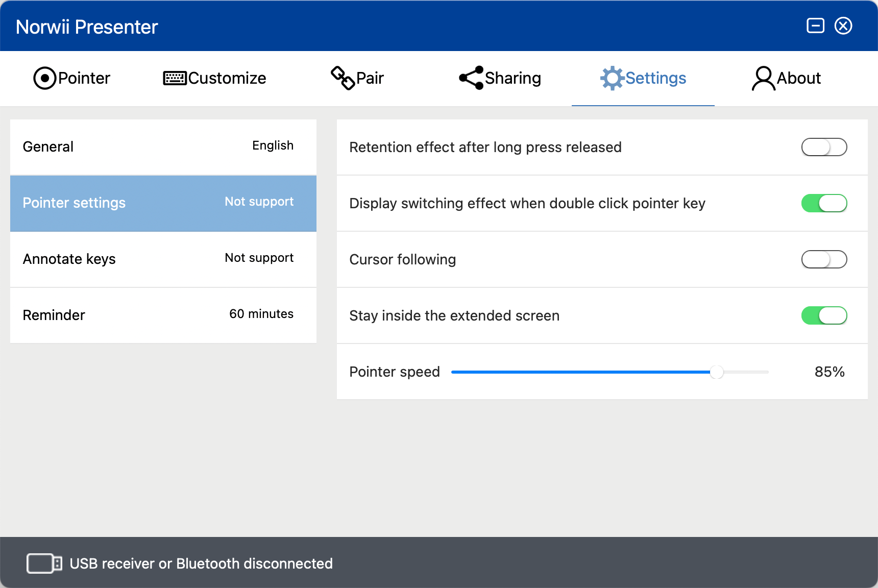Open the About tab label

click(x=799, y=78)
